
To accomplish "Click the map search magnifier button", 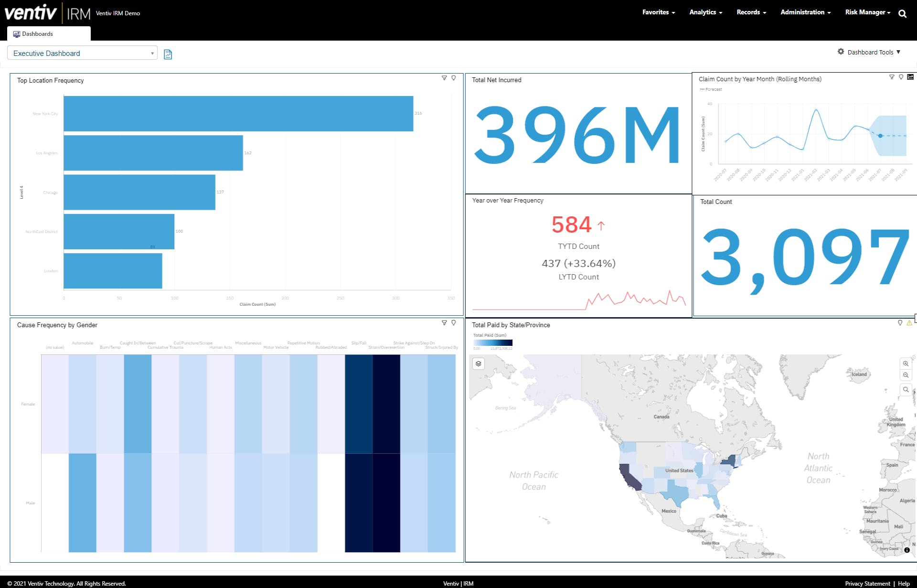I will pos(906,390).
